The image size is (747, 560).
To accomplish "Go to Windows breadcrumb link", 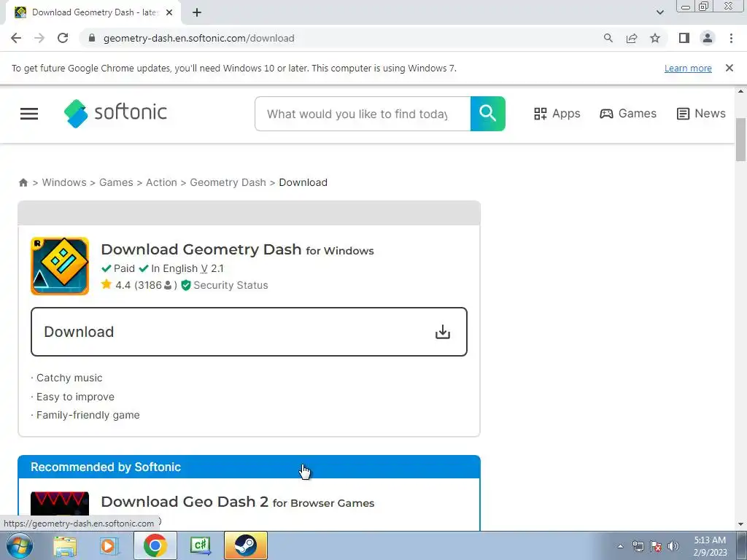I will tap(64, 182).
